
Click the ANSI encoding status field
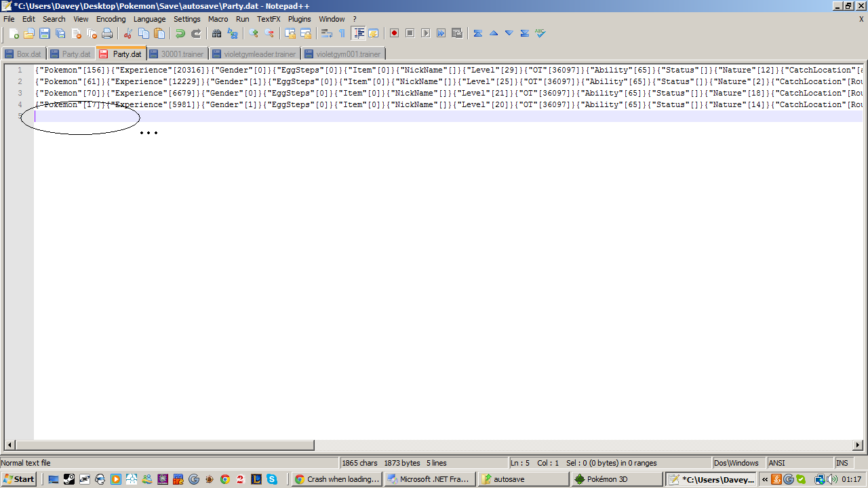coord(799,463)
